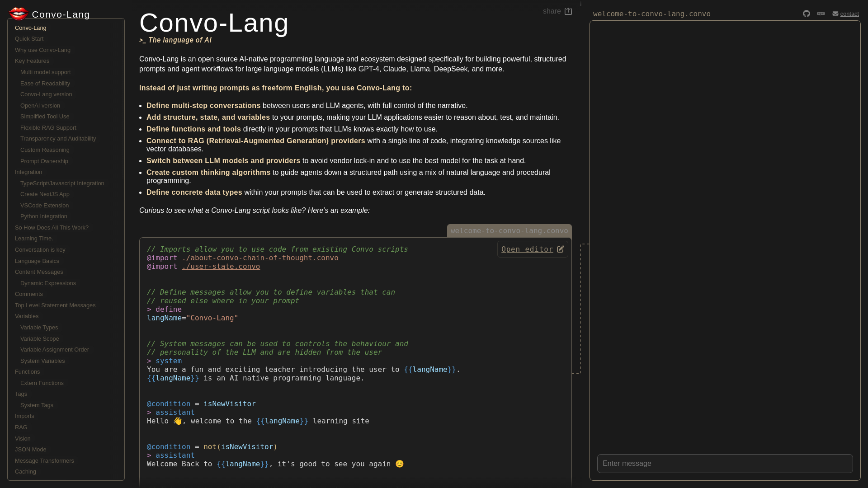The width and height of the screenshot is (868, 488).
Task: Open the GitHub repository icon
Action: coord(807,14)
